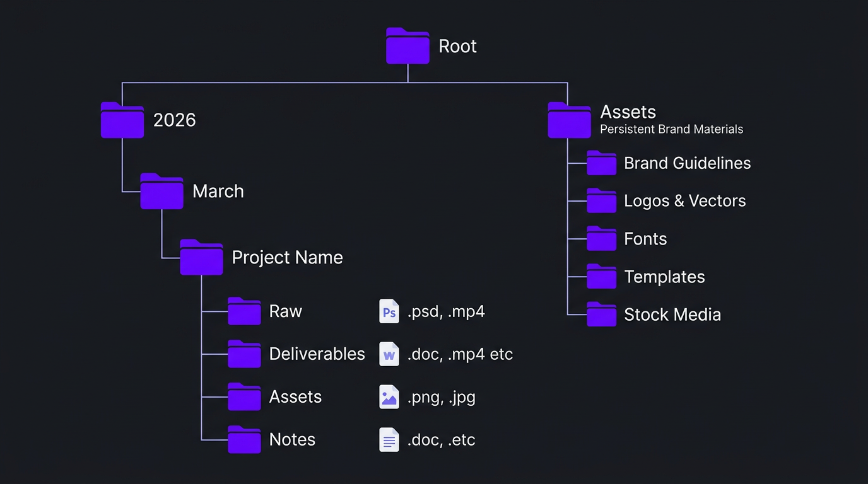
Task: Open the Templates folder
Action: [x=601, y=276]
